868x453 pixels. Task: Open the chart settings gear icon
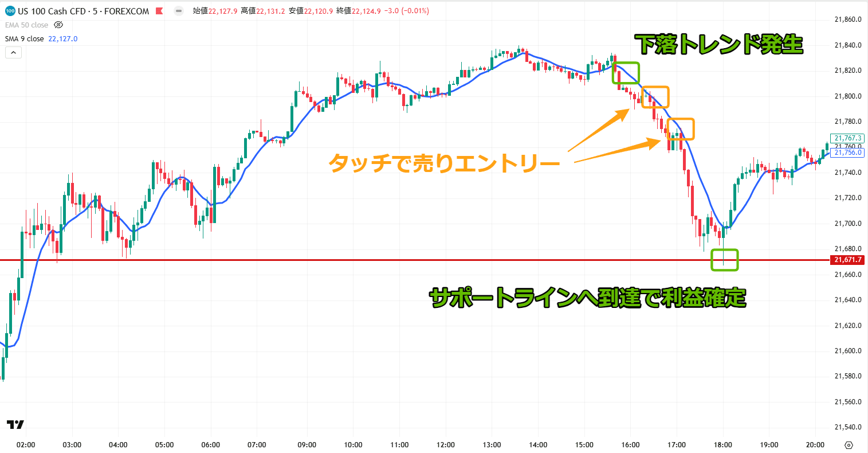click(849, 445)
